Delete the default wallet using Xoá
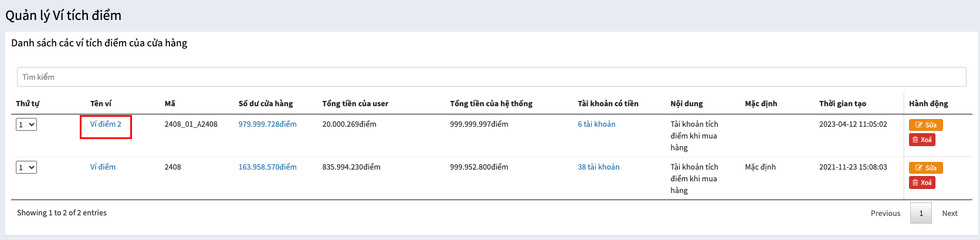This screenshot has height=240, width=980. click(x=922, y=182)
